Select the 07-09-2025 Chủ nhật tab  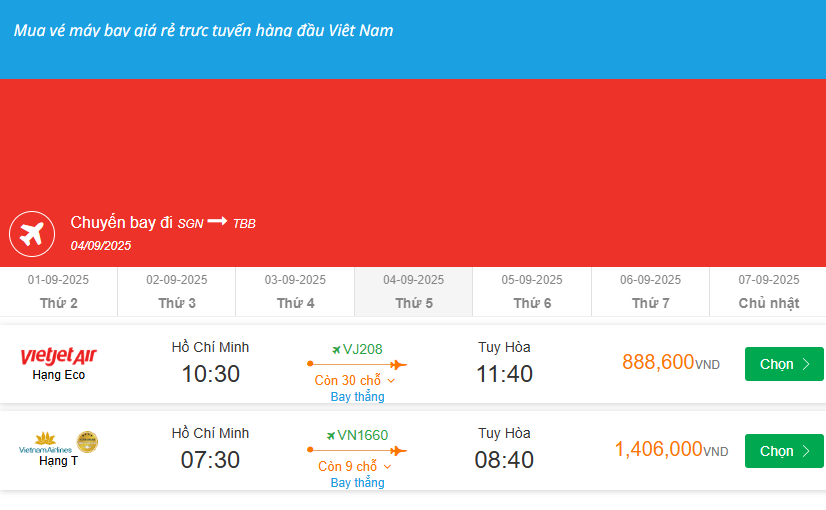point(768,291)
